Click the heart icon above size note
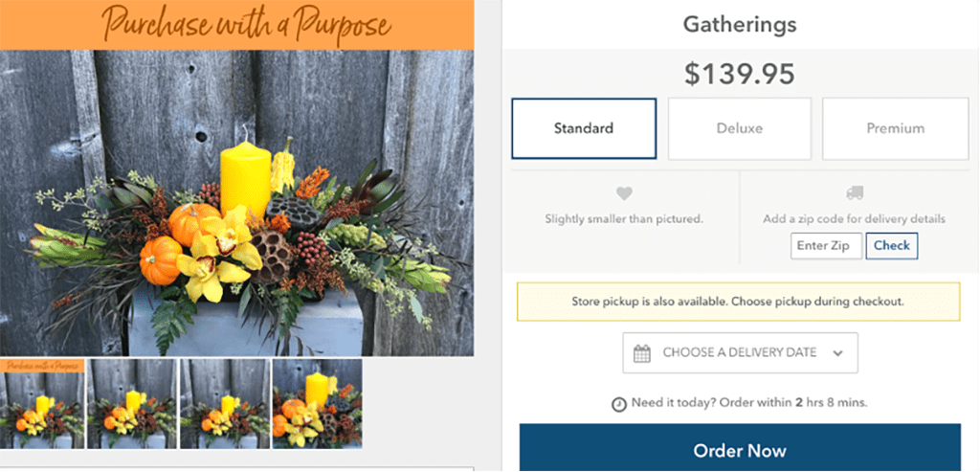980x472 pixels. coord(624,194)
